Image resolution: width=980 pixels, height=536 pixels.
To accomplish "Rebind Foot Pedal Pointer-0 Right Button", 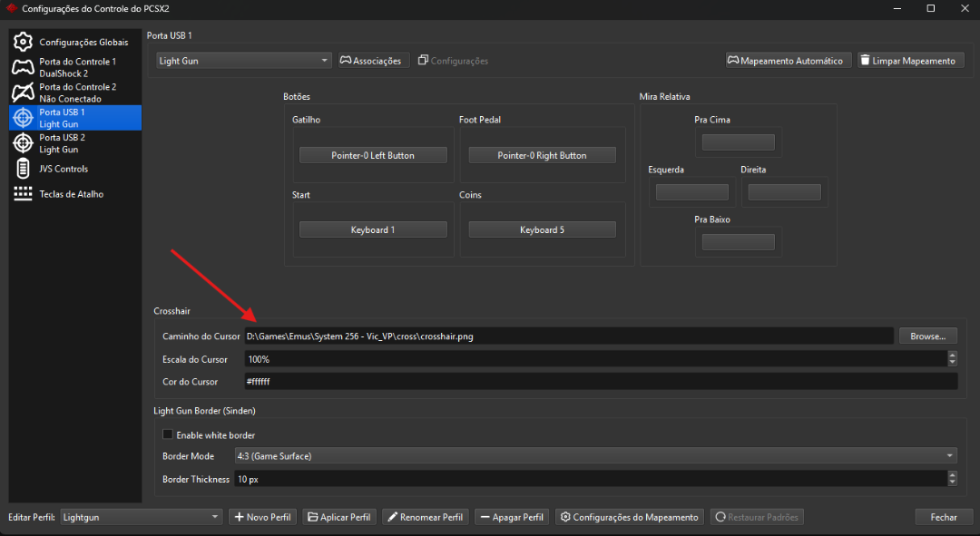I will pos(542,155).
